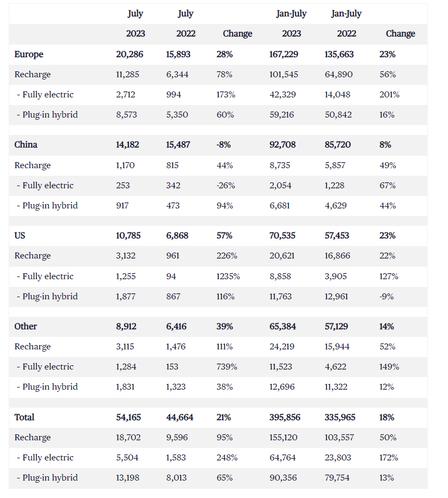
Task: Click the 395,856 Jan-July 2023 total
Action: (285, 417)
